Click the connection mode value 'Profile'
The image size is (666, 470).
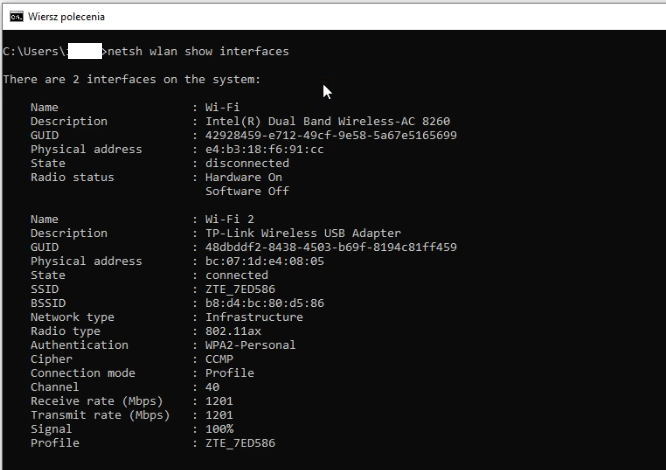point(230,373)
